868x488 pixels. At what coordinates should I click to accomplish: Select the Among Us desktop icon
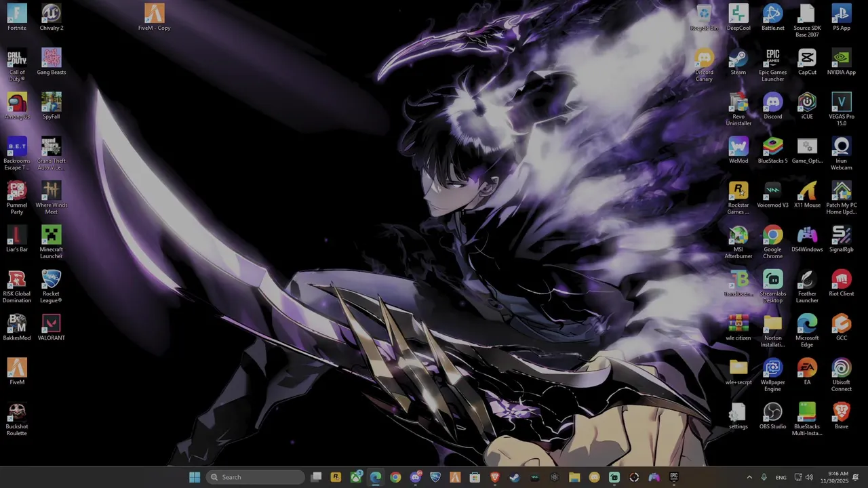[x=17, y=106]
